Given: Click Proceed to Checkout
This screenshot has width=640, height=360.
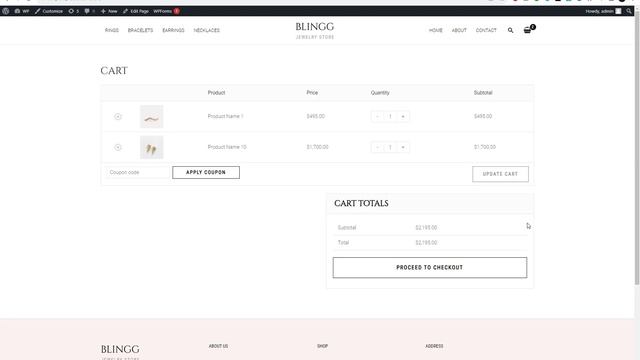Looking at the screenshot, I should 430,268.
